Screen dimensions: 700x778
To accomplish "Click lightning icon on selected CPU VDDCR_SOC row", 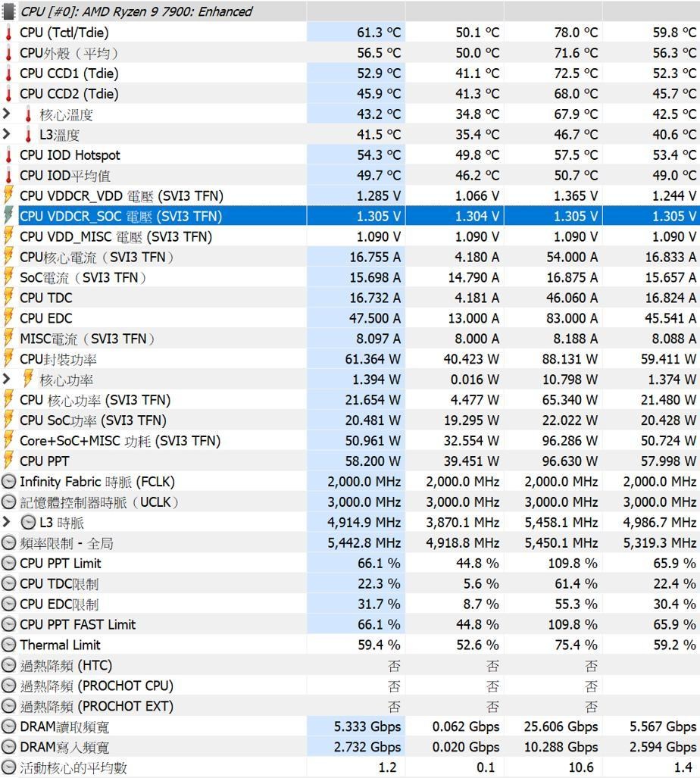I will 9,217.
